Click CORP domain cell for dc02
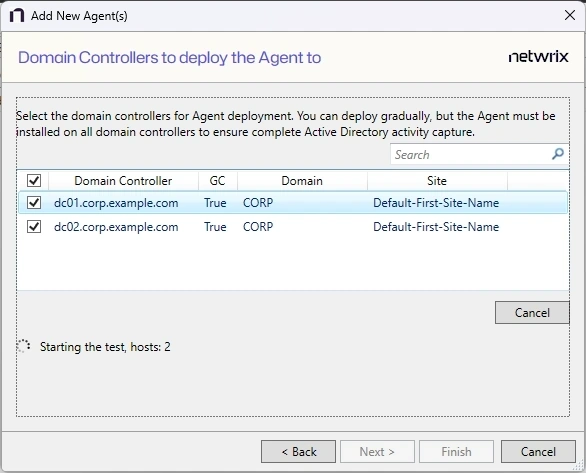Image resolution: width=586 pixels, height=473 pixels. coord(258,227)
